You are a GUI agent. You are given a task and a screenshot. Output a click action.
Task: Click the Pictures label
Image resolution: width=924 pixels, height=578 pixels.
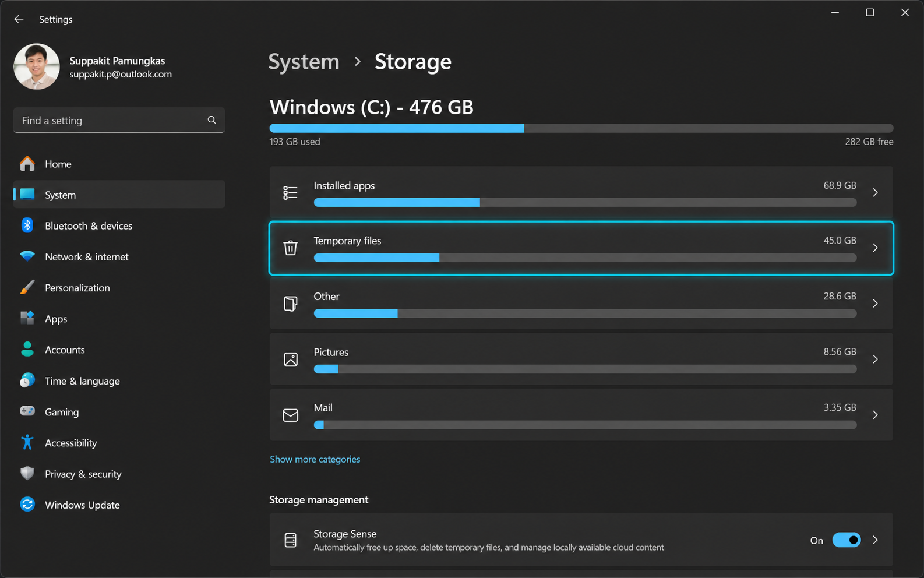pos(331,352)
